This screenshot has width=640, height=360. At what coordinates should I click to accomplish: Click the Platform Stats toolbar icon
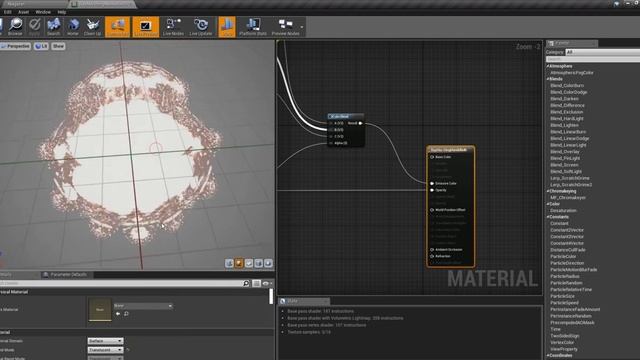click(253, 27)
